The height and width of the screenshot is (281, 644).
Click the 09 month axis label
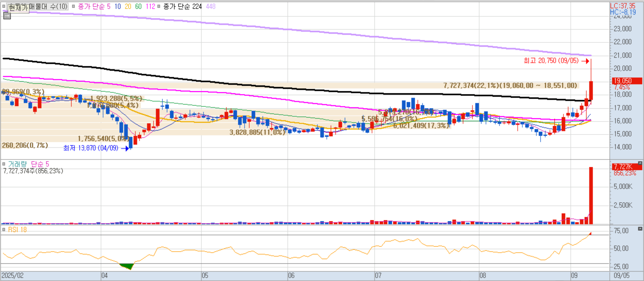[574, 275]
